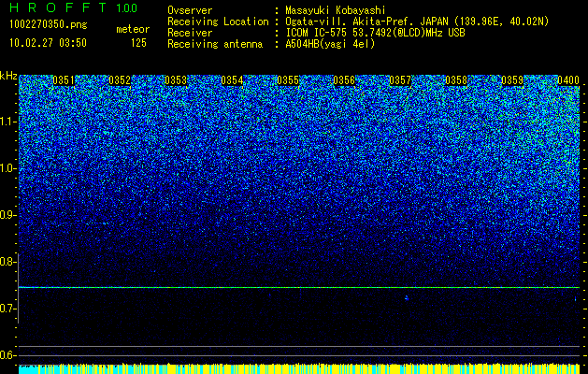Click the 0356 time marker
Viewport: 588px width, 374px height.
tap(344, 80)
